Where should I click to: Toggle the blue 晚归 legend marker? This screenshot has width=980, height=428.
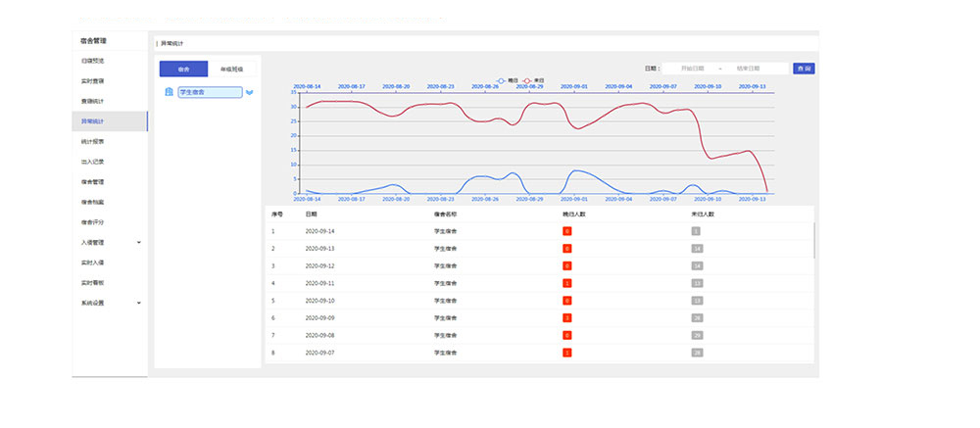(x=502, y=80)
